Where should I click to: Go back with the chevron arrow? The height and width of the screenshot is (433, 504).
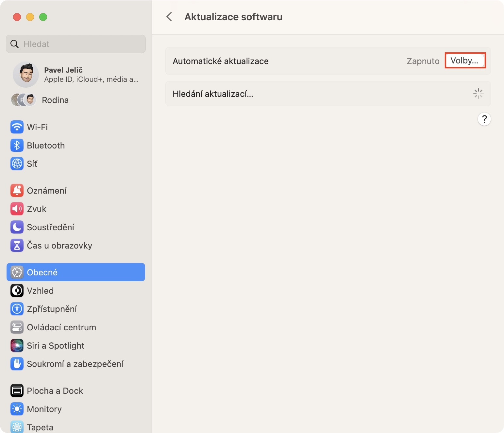(169, 17)
